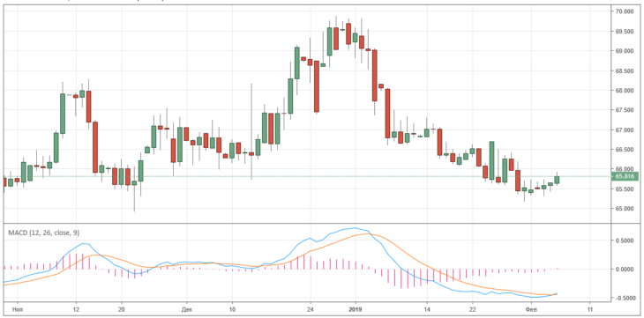This screenshot has height=318, width=644.
Task: Click the 67.500 price axis label
Action: 625,110
